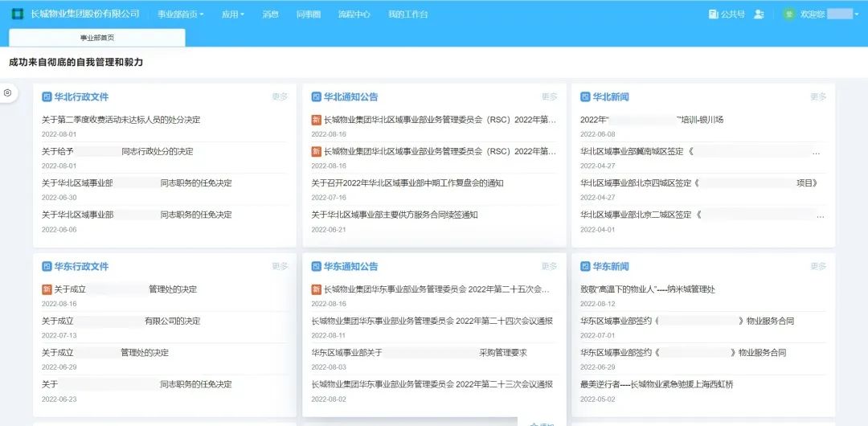Image resolution: width=868 pixels, height=426 pixels.
Task: Click the settings hexagon icon on left edge
Action: (x=7, y=93)
